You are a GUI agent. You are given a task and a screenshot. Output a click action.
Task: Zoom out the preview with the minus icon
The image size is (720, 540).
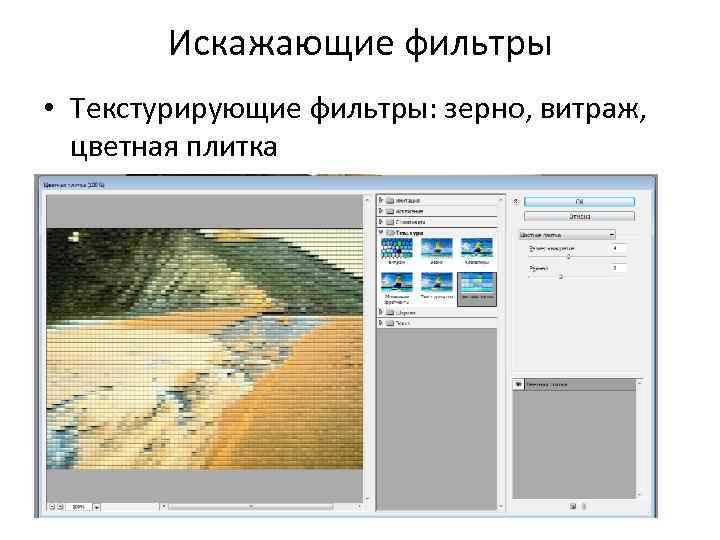pos(52,507)
